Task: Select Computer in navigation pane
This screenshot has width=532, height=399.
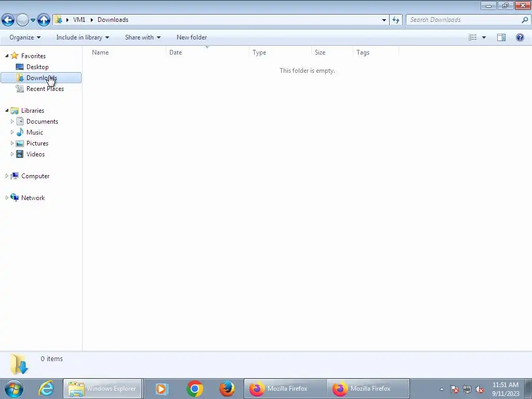Action: (35, 176)
